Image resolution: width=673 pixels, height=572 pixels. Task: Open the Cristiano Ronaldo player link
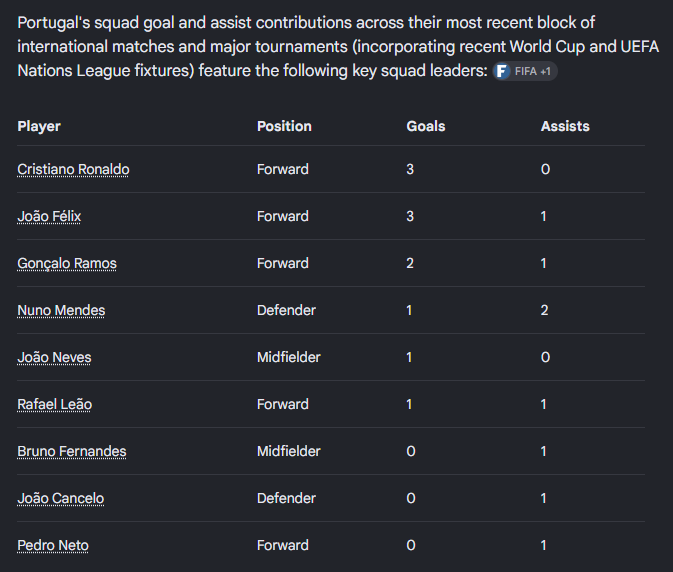point(73,169)
